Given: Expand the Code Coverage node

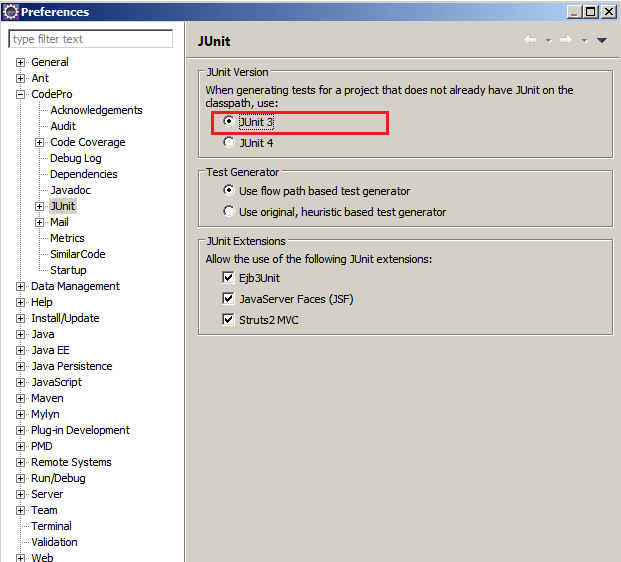Looking at the screenshot, I should tap(39, 143).
